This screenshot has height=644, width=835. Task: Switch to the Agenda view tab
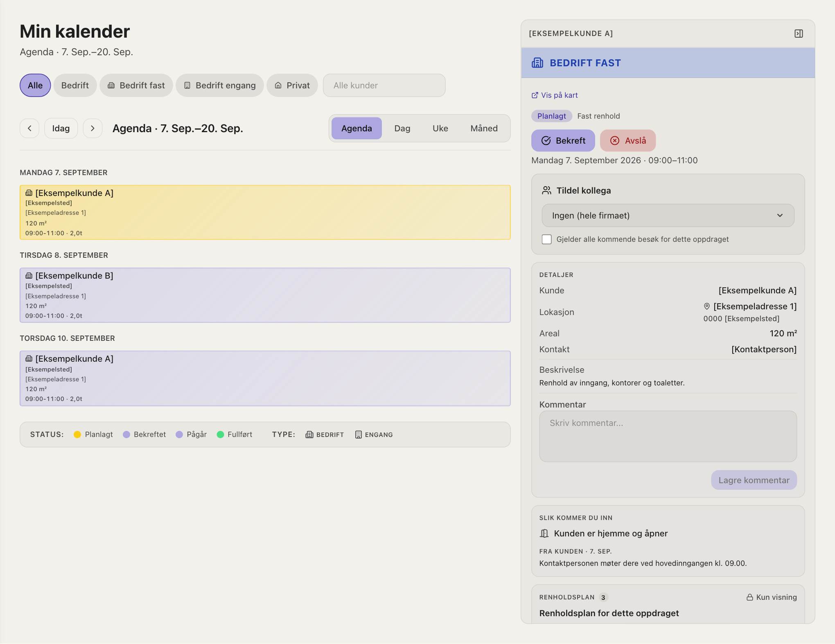[x=357, y=128]
